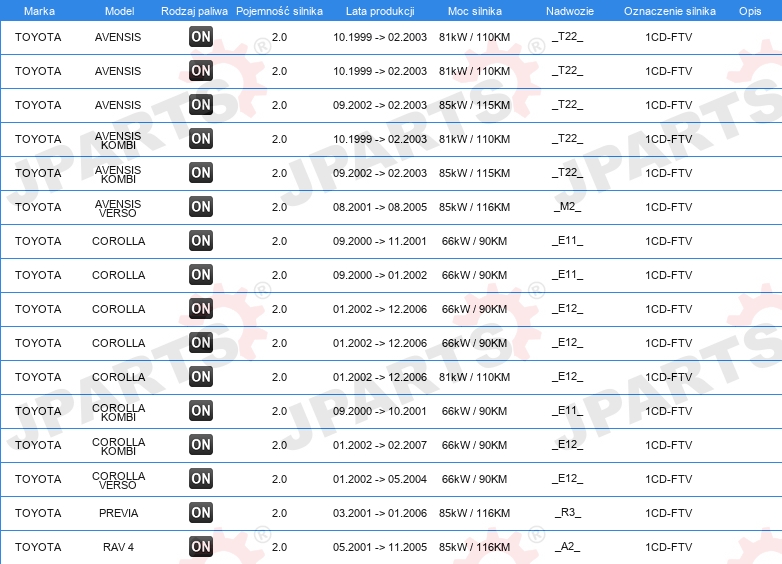Click 1CD-FTV engine code in the PREVIA row
782x564 pixels.
pyautogui.click(x=669, y=513)
